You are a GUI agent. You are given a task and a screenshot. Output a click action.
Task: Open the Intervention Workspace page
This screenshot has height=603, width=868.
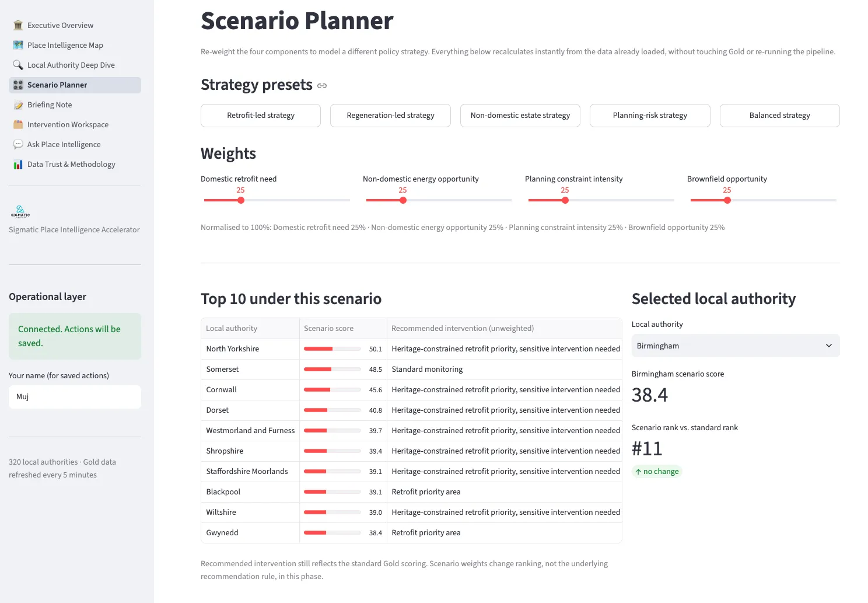click(x=75, y=124)
